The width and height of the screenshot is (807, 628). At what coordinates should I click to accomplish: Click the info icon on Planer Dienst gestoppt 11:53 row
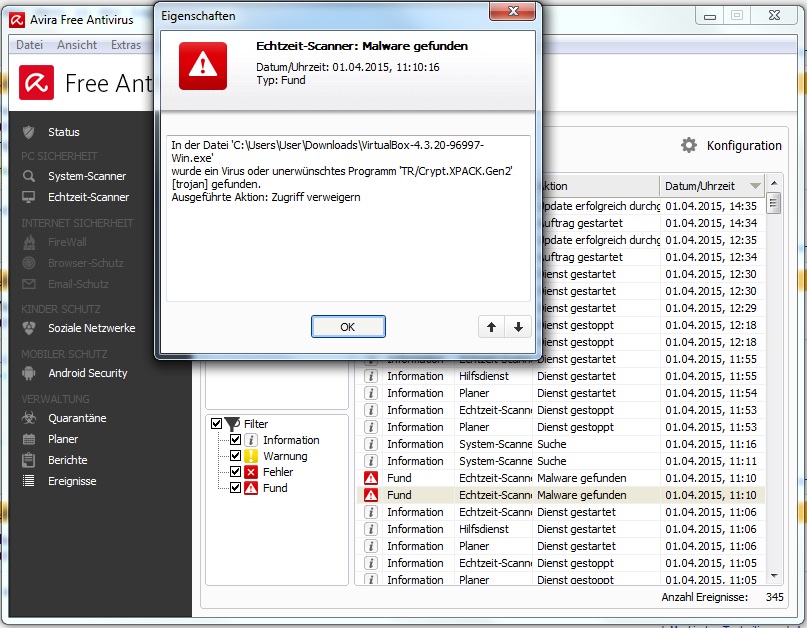pyautogui.click(x=371, y=427)
